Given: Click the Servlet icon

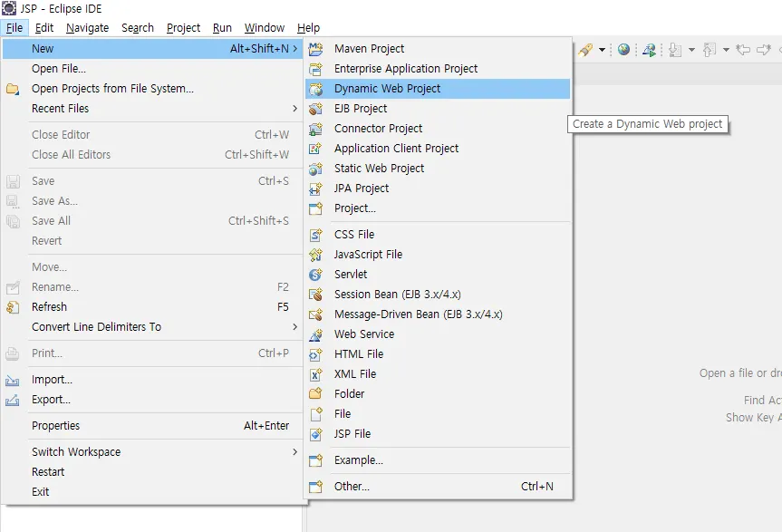Looking at the screenshot, I should [315, 275].
